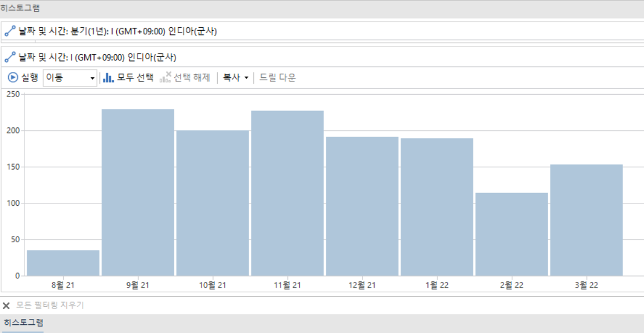The width and height of the screenshot is (644, 333).
Task: Click the graph icon beside second 날짜 및 시간 row
Action: click(x=10, y=58)
